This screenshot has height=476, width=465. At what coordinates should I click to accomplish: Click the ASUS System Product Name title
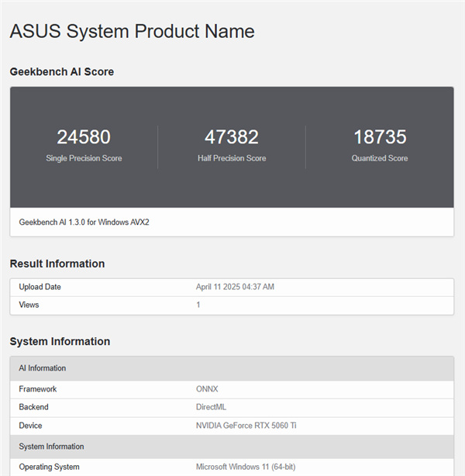click(x=132, y=31)
